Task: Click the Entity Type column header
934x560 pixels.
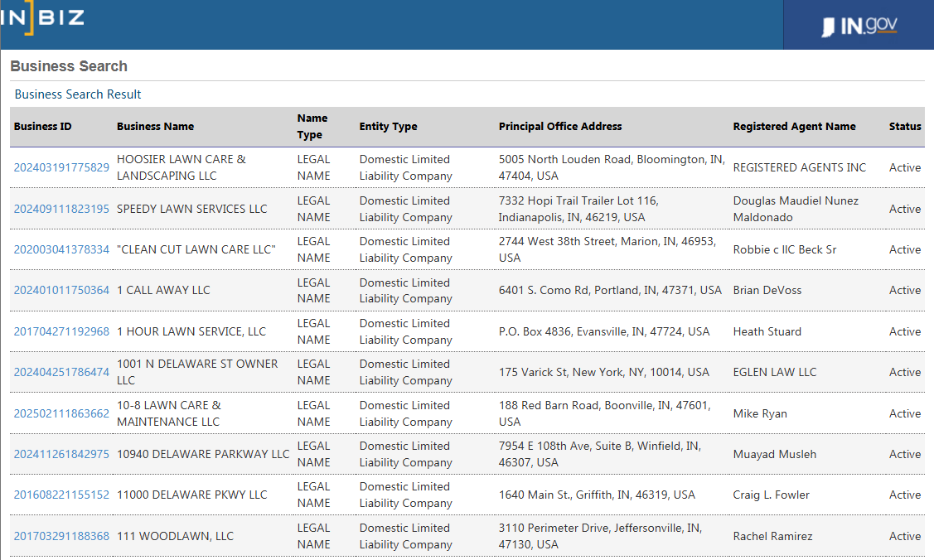Action: point(389,126)
